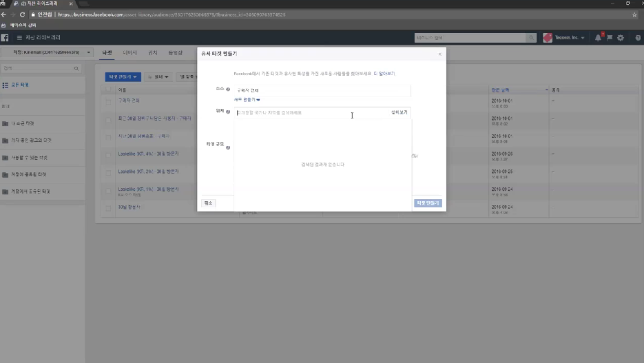
Task: Bookmark this page with star icon
Action: (x=634, y=14)
